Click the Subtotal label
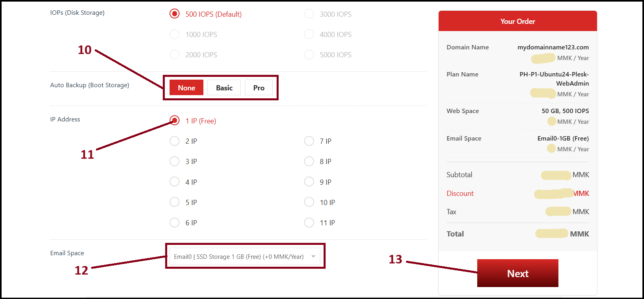 [459, 174]
